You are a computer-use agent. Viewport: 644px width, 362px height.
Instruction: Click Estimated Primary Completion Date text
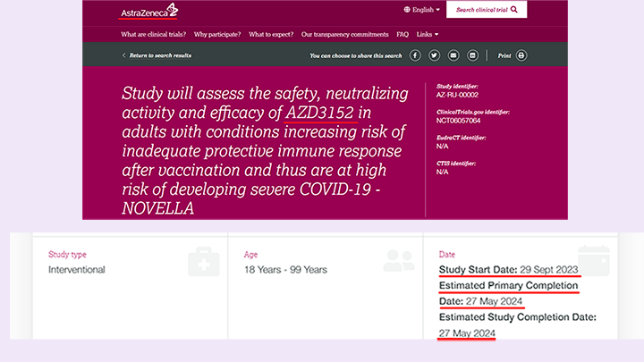coord(508,293)
